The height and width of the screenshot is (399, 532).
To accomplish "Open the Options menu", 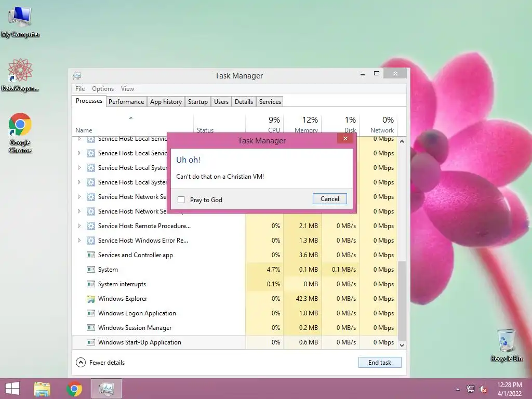I will 103,89.
